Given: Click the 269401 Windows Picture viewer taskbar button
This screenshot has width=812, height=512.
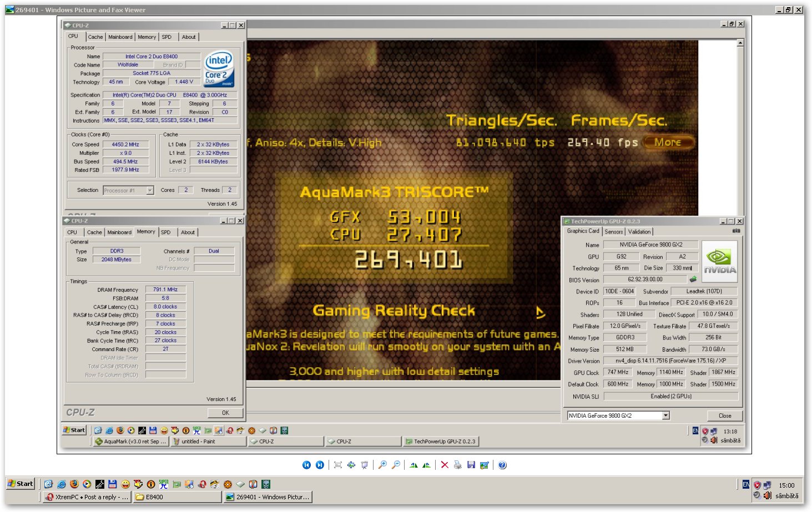Looking at the screenshot, I should 268,497.
